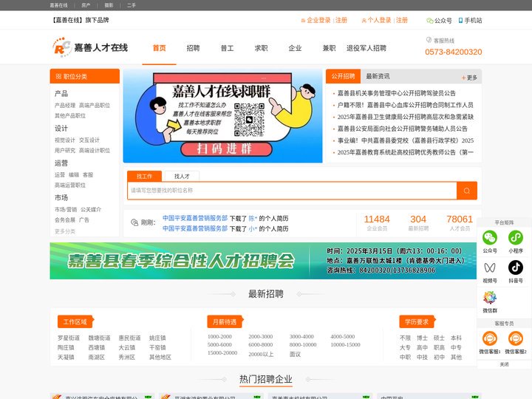Viewport: 532px width, 399px height.
Task: Switch to the 公开招聘 tab
Action: pos(343,76)
